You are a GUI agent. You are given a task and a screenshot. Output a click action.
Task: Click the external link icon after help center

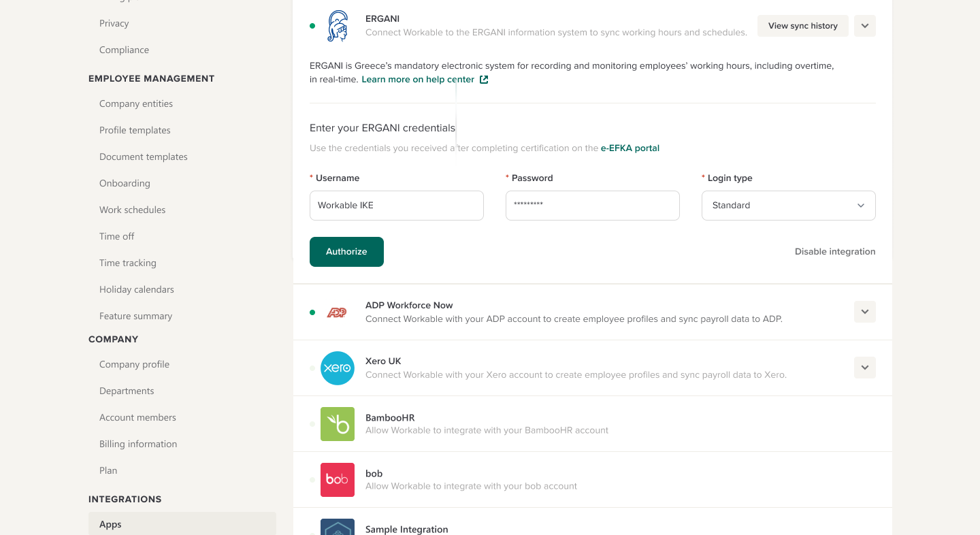click(x=484, y=80)
